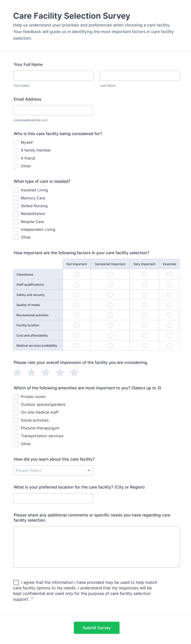
Task: Mark Cleanliness as Essential
Action: tap(169, 274)
